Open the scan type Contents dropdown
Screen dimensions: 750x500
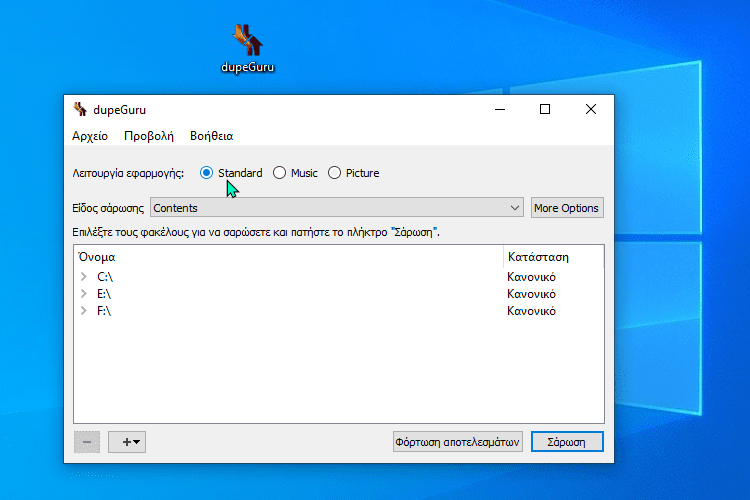(337, 208)
